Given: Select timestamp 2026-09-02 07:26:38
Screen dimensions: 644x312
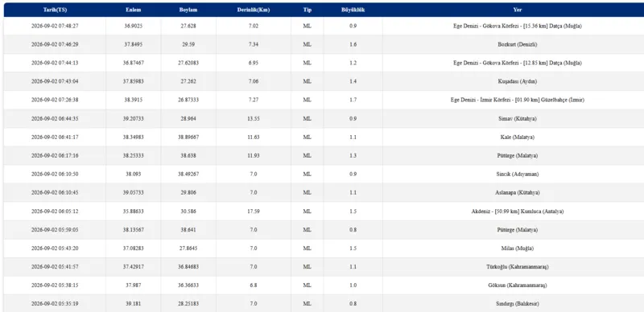Looking at the screenshot, I should 55,100.
